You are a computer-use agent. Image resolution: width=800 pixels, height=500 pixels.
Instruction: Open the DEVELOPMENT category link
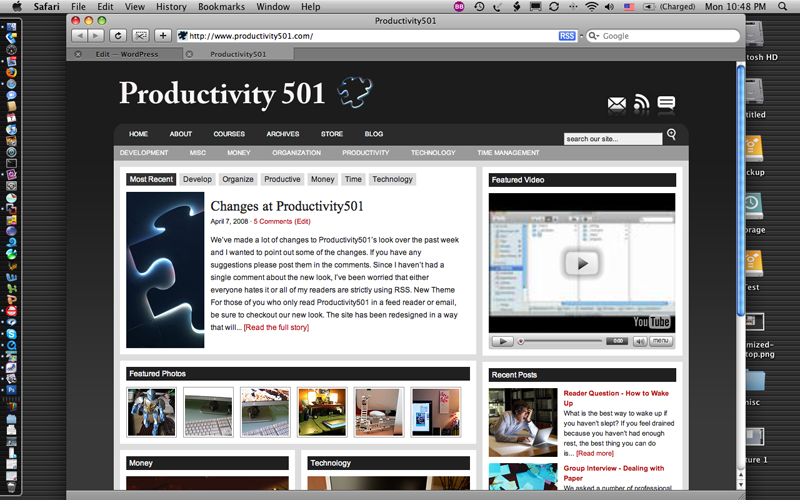[x=144, y=153]
